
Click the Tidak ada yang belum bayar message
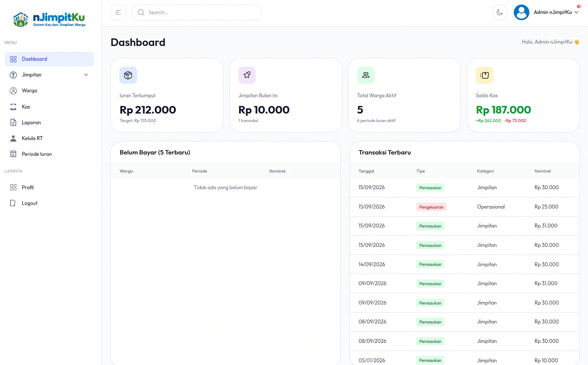pos(225,187)
